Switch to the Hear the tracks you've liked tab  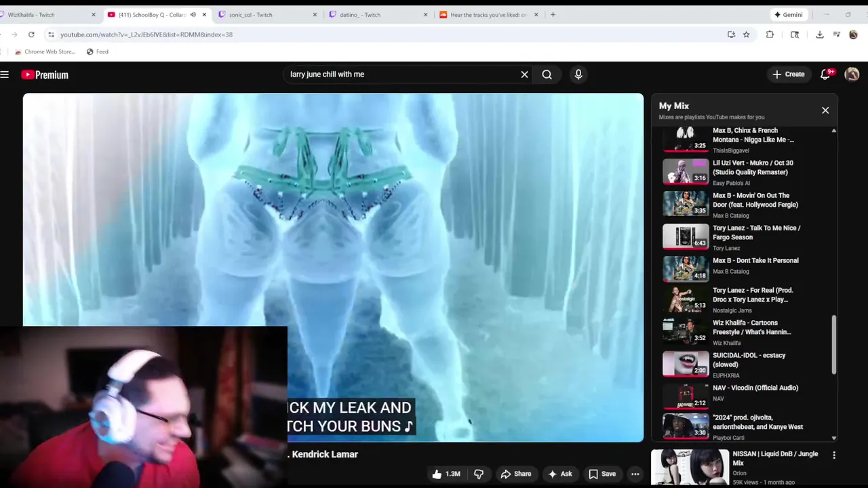click(x=489, y=14)
